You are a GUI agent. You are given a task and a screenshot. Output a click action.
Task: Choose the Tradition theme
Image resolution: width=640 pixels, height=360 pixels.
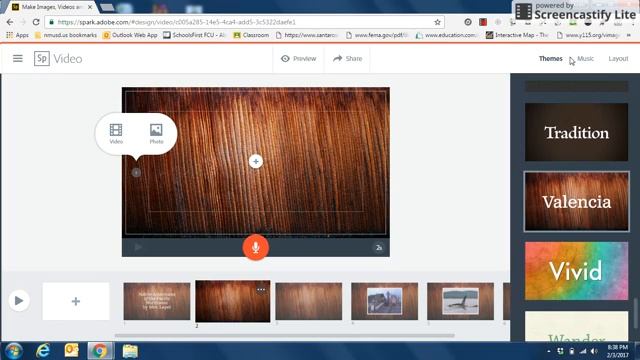tap(576, 132)
